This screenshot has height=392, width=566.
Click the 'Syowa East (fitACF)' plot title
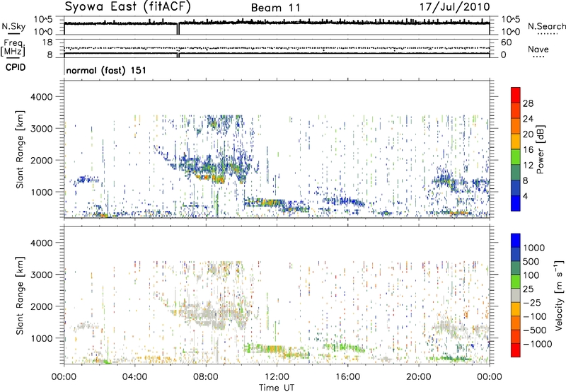coord(128,7)
